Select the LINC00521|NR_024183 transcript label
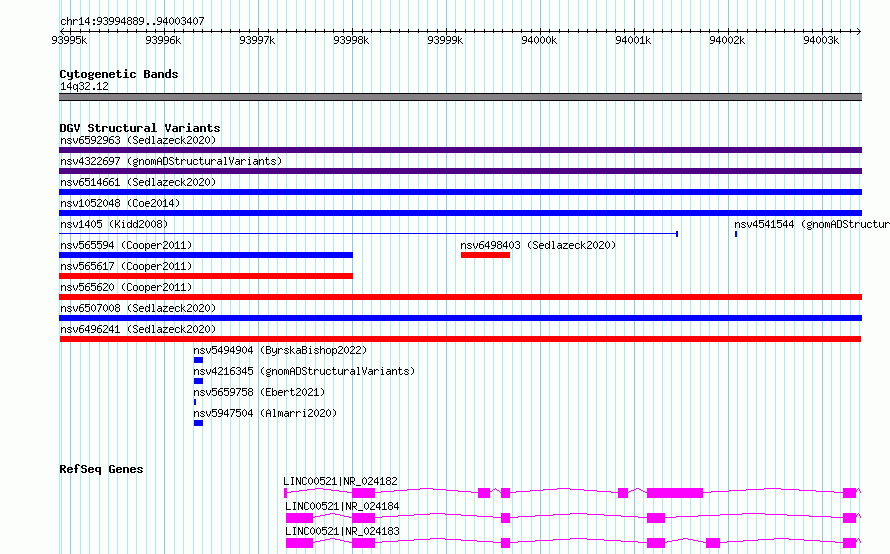The height and width of the screenshot is (554, 890). [342, 531]
